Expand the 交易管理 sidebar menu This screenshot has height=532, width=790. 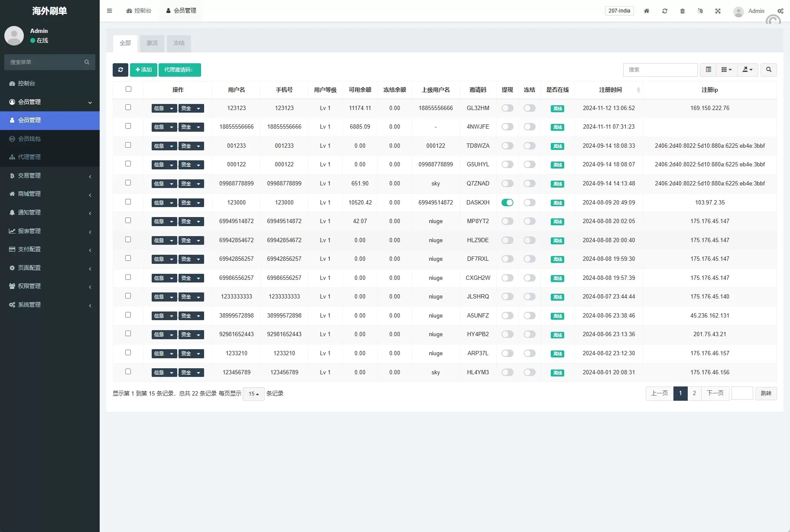(x=50, y=175)
